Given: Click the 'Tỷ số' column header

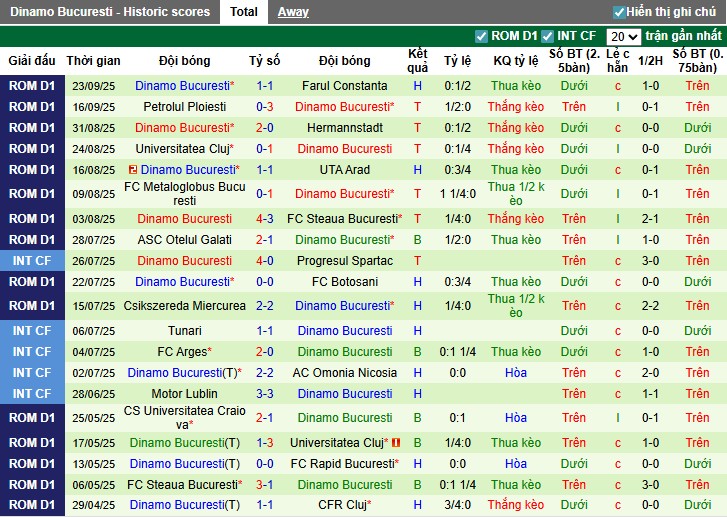Looking at the screenshot, I should (265, 61).
